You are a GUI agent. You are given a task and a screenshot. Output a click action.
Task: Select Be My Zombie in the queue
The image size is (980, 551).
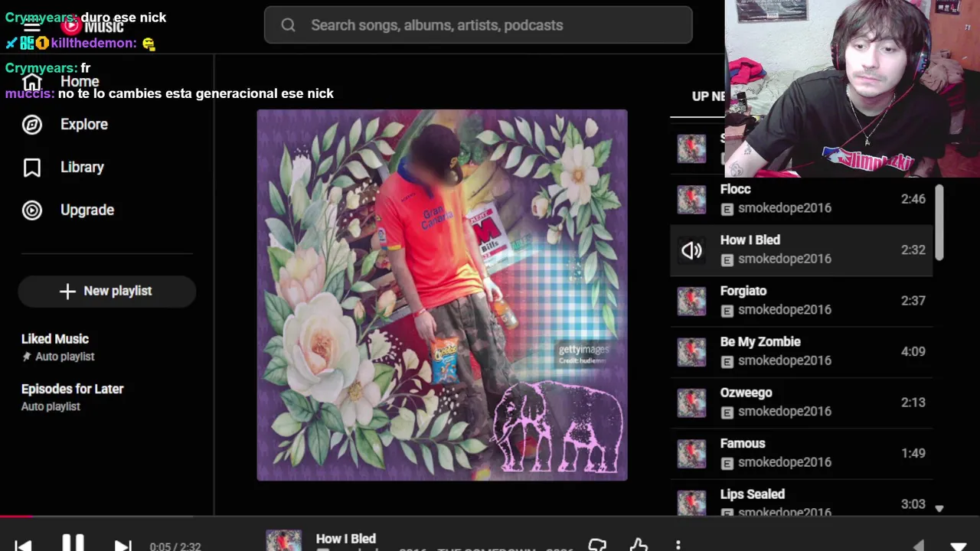coord(801,351)
